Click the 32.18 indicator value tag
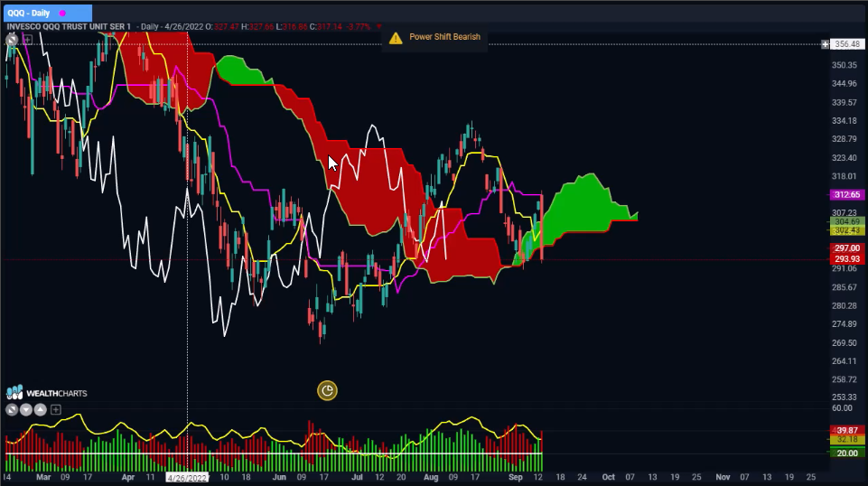This screenshot has height=486, width=868. click(846, 440)
